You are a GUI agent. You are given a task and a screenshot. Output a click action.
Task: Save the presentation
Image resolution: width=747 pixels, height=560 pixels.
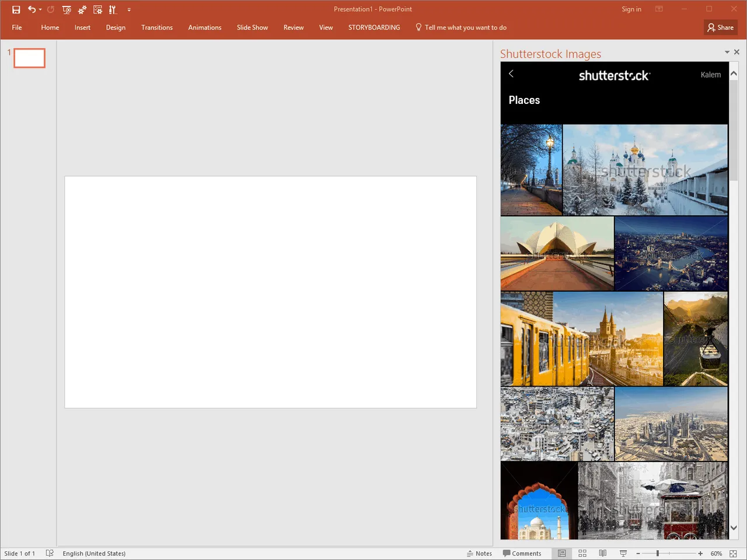click(x=16, y=9)
